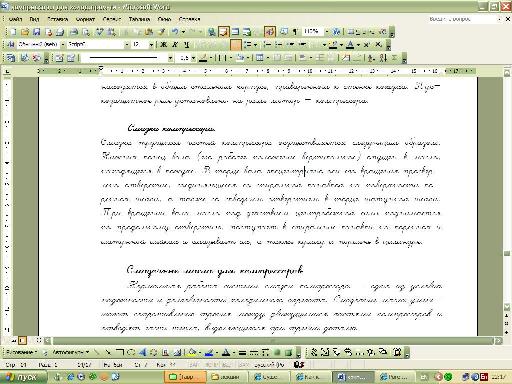The image size is (512, 384).
Task: Open the font size dropdown
Action: (x=151, y=45)
